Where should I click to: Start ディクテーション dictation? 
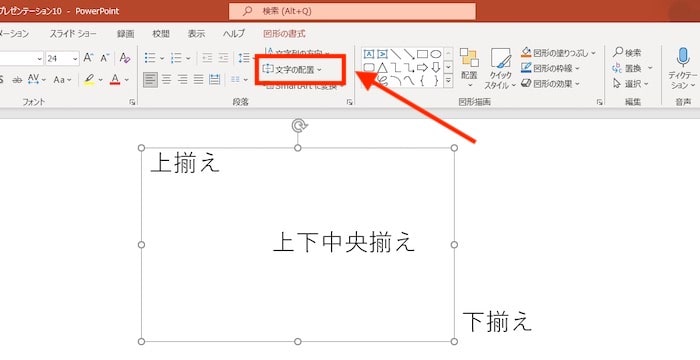pos(683,68)
